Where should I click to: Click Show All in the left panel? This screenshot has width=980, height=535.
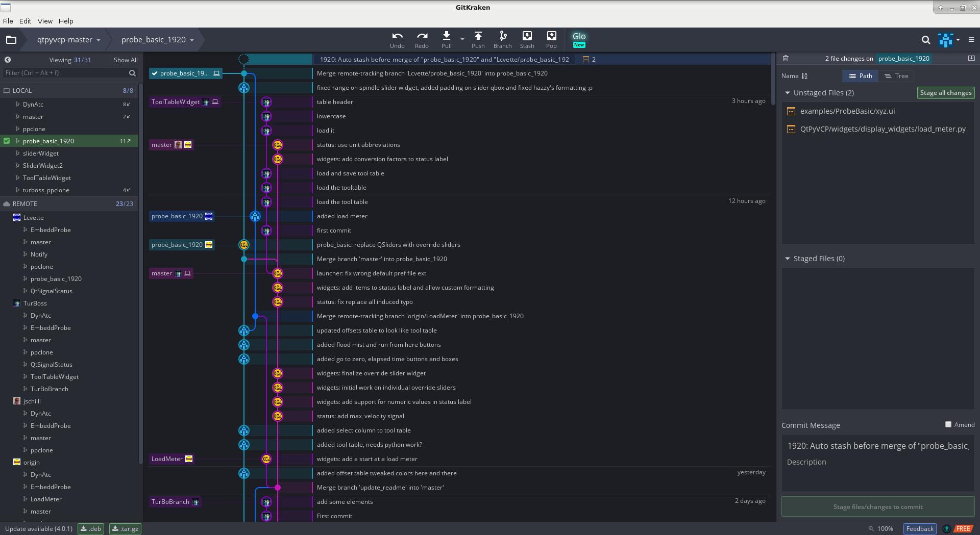point(126,60)
